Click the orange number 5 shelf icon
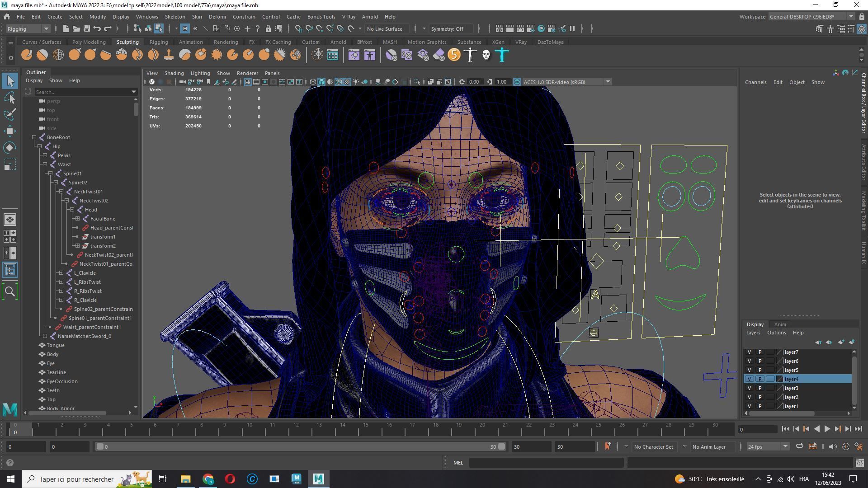This screenshot has height=488, width=868. (454, 55)
